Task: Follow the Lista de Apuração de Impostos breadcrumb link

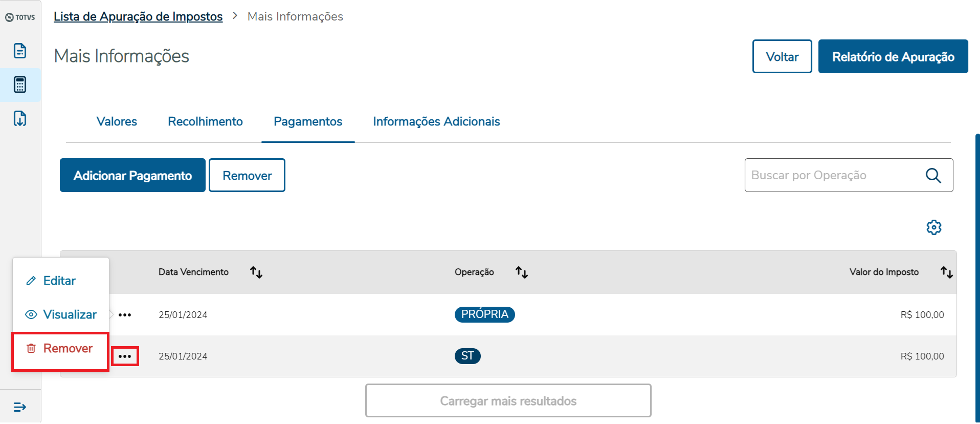Action: coord(138,16)
